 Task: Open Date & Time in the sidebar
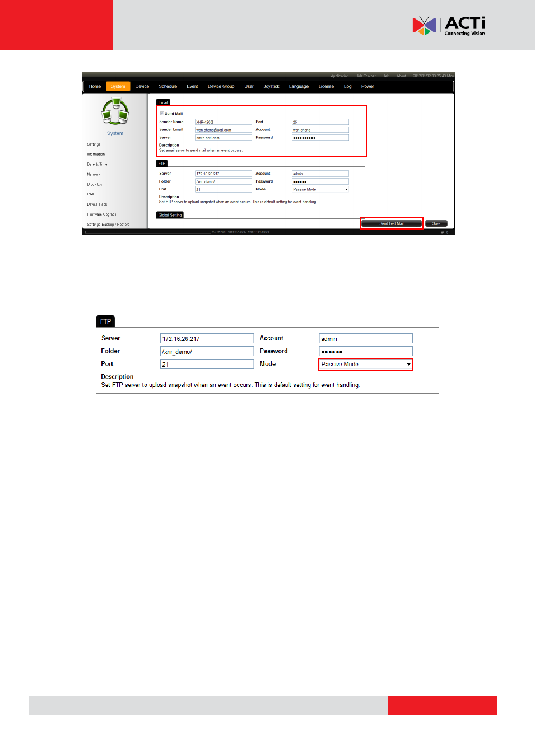(97, 165)
